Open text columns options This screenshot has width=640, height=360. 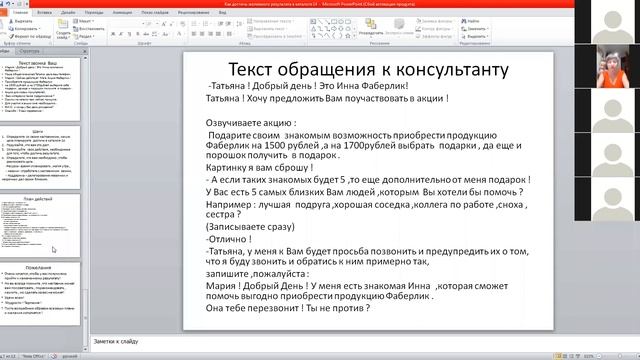click(x=230, y=34)
